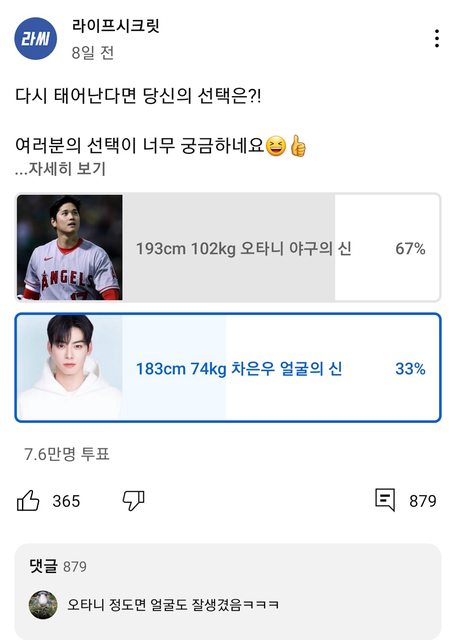Open the 댓글 879 comments section header
Image resolution: width=456 pixels, height=640 pixels.
58,566
